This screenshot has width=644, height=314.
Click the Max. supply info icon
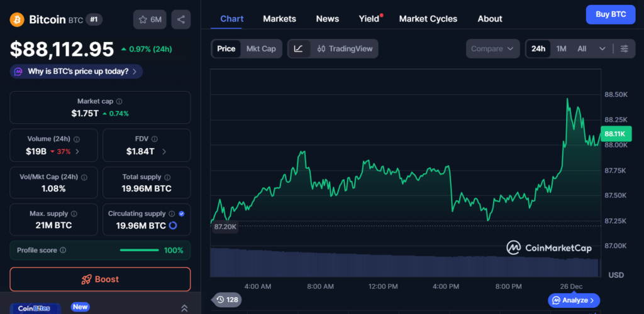(x=74, y=214)
